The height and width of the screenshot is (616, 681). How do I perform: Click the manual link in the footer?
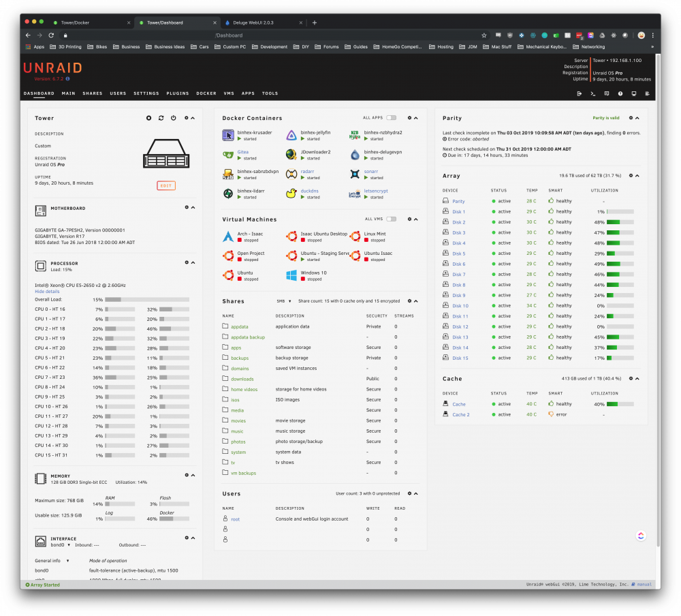pyautogui.click(x=644, y=585)
